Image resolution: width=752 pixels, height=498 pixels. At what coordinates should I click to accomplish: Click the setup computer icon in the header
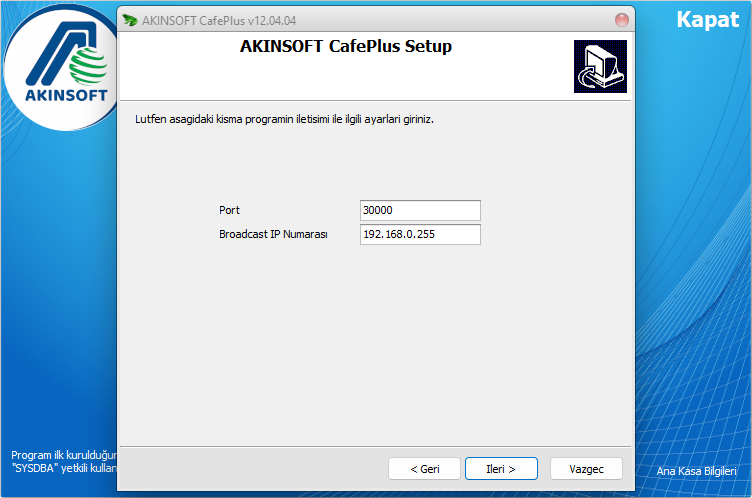tap(600, 66)
